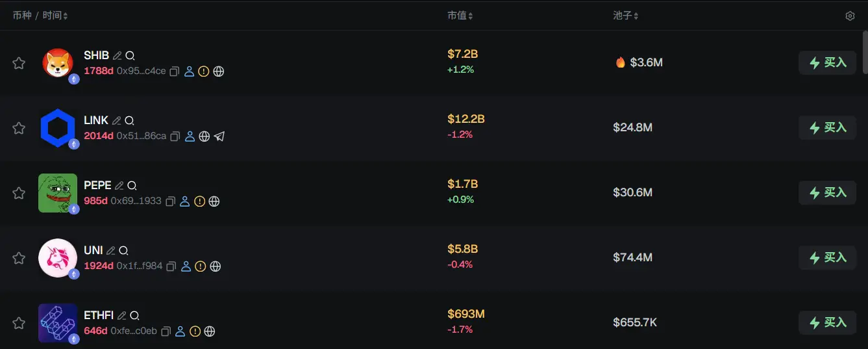Click the yellow warning icon for SHIB
This screenshot has width=868, height=349.
coord(204,71)
